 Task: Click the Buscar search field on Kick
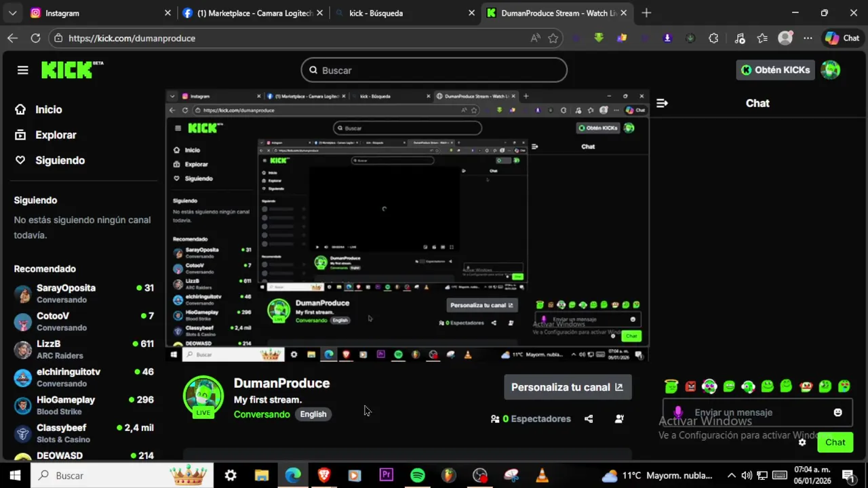[x=434, y=70]
